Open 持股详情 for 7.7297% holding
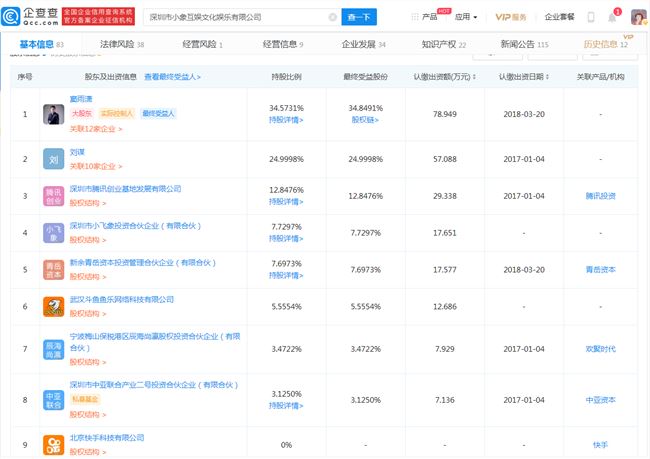 286,238
